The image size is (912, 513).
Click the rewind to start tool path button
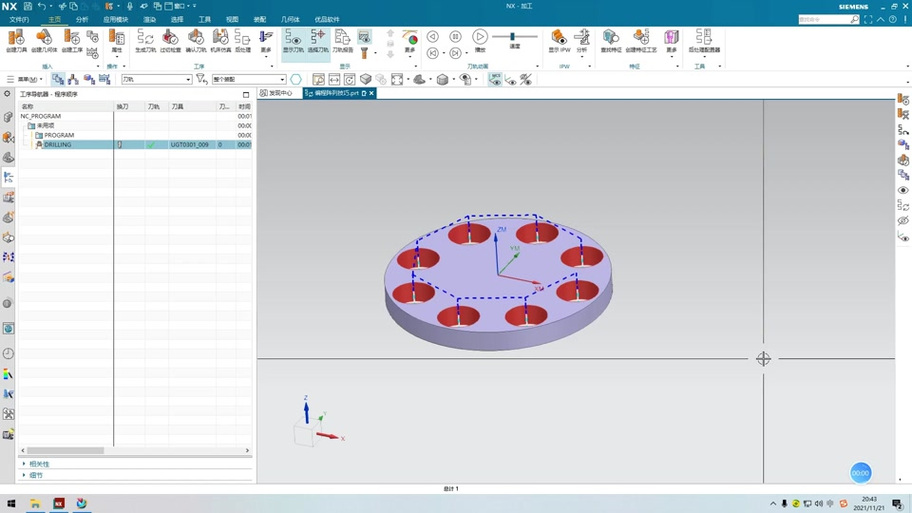click(x=433, y=53)
